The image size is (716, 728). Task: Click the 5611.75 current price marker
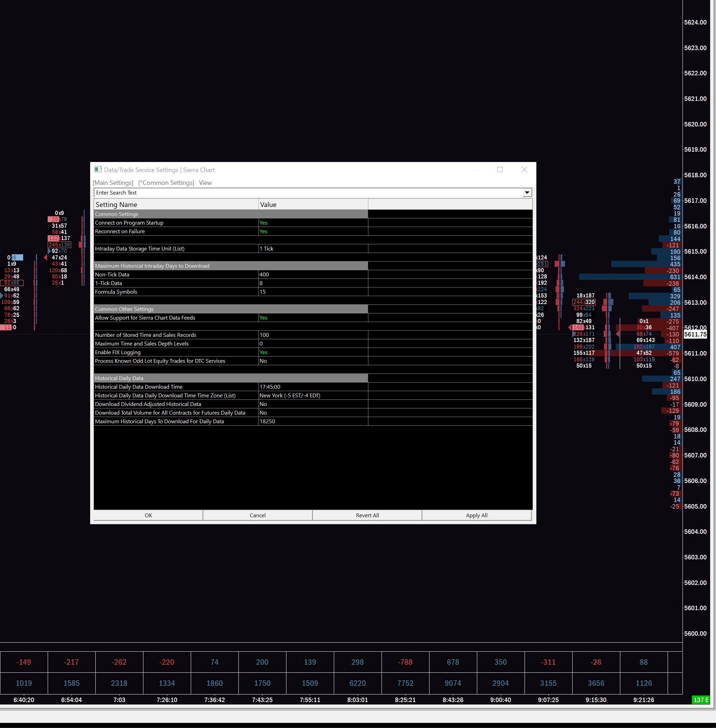click(x=695, y=334)
